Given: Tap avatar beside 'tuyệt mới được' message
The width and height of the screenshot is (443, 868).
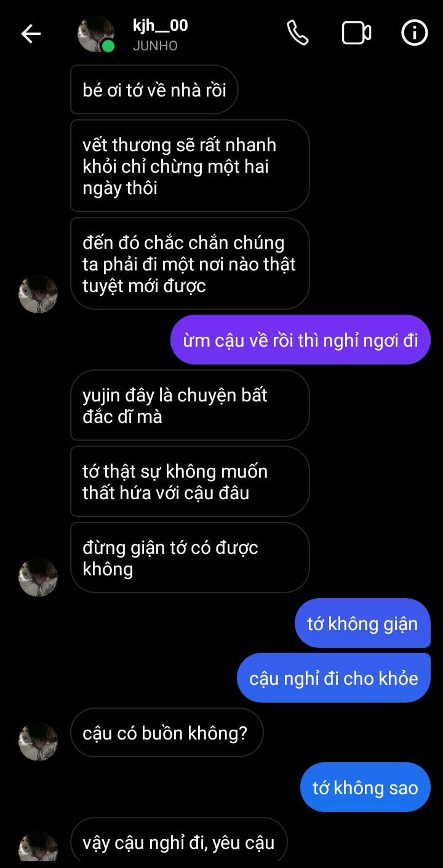Looking at the screenshot, I should [x=38, y=294].
